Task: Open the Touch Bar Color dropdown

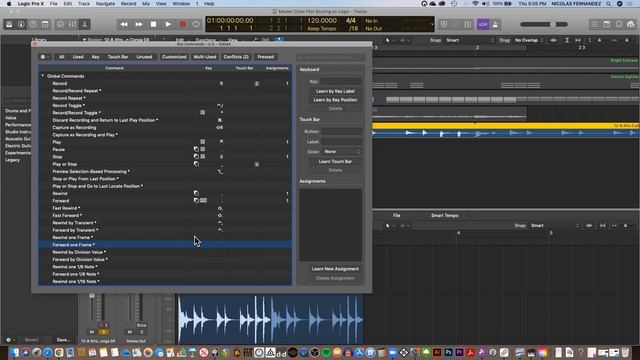Action: pyautogui.click(x=341, y=151)
